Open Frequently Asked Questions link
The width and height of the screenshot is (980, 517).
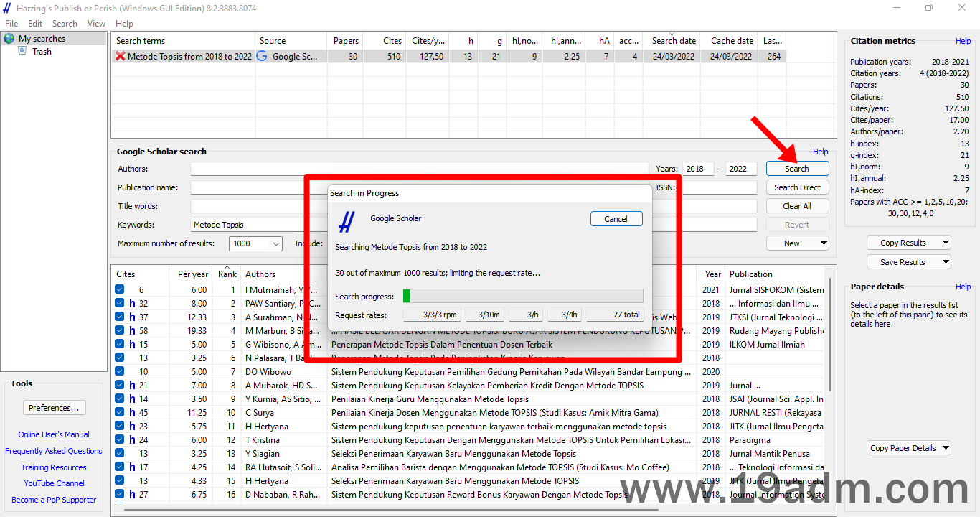pos(54,451)
